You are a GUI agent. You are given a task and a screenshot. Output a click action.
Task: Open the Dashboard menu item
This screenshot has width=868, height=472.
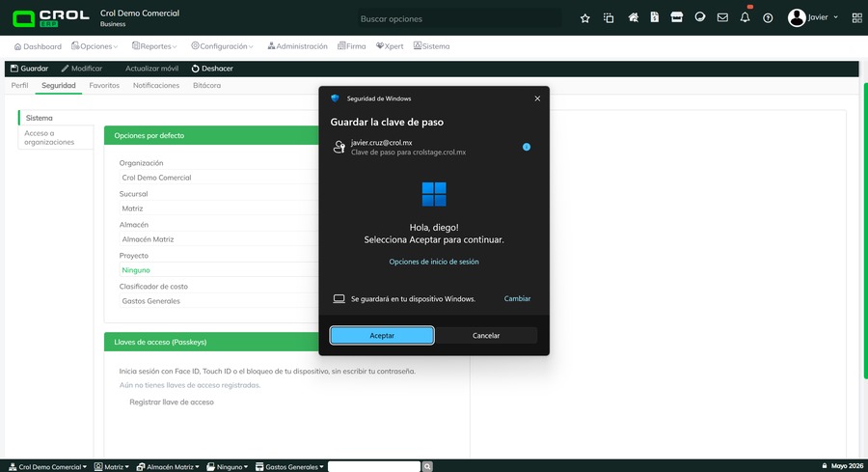[38, 46]
